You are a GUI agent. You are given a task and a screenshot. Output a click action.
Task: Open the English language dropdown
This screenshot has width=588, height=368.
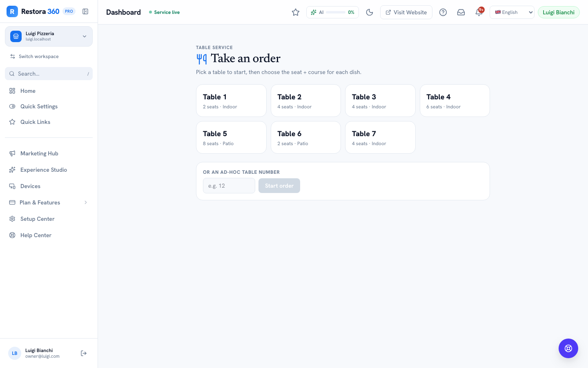click(512, 12)
